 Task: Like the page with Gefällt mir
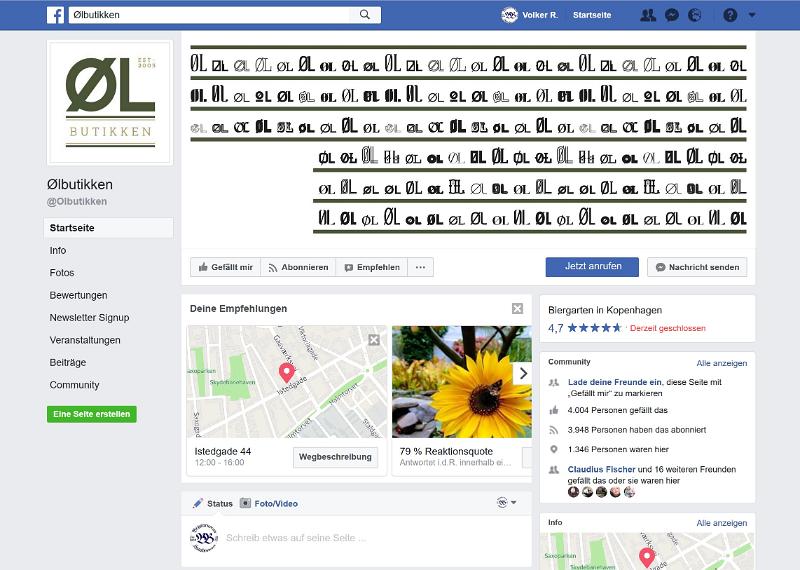226,267
